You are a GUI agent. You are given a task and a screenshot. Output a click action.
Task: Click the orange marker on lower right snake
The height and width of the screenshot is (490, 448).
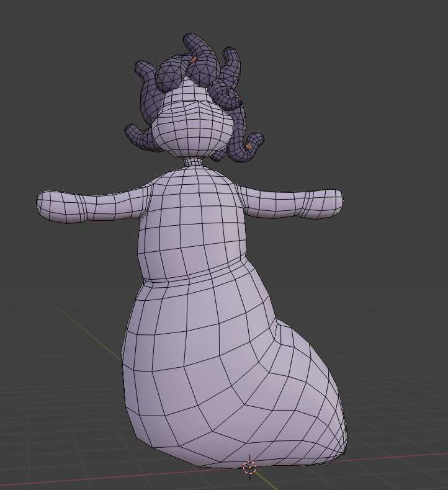point(249,146)
